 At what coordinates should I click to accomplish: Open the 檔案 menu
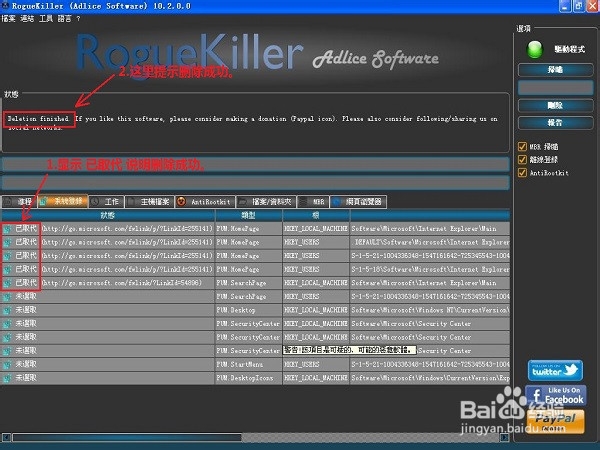8,18
